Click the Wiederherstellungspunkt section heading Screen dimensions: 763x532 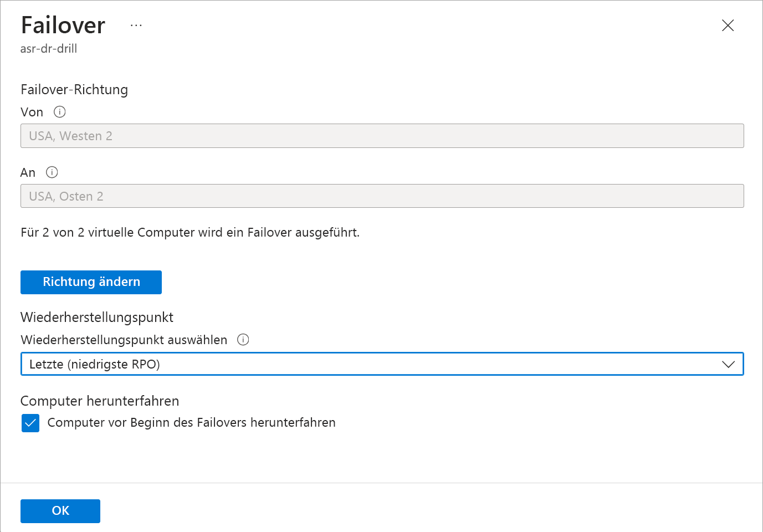point(97,318)
